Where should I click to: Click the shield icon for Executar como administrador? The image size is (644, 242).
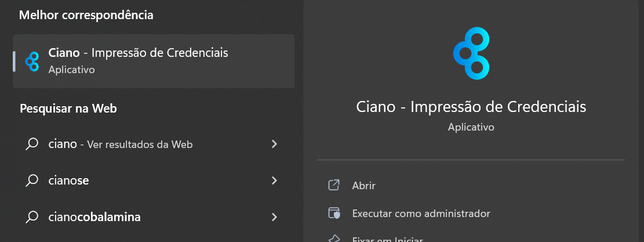334,213
